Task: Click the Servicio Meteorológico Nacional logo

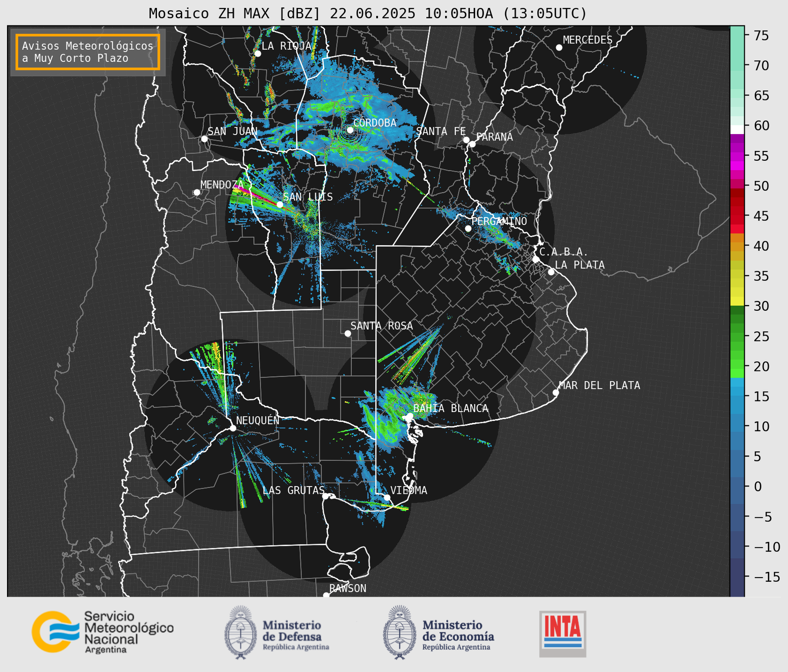Action: coord(102,632)
